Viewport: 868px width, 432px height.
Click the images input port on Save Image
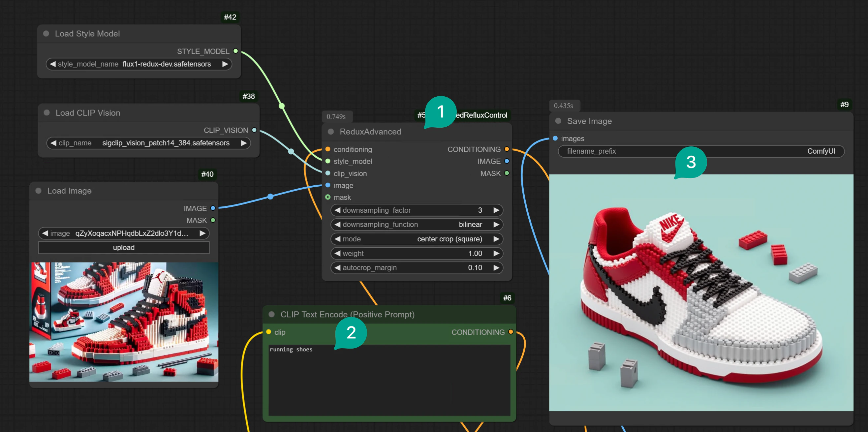555,138
